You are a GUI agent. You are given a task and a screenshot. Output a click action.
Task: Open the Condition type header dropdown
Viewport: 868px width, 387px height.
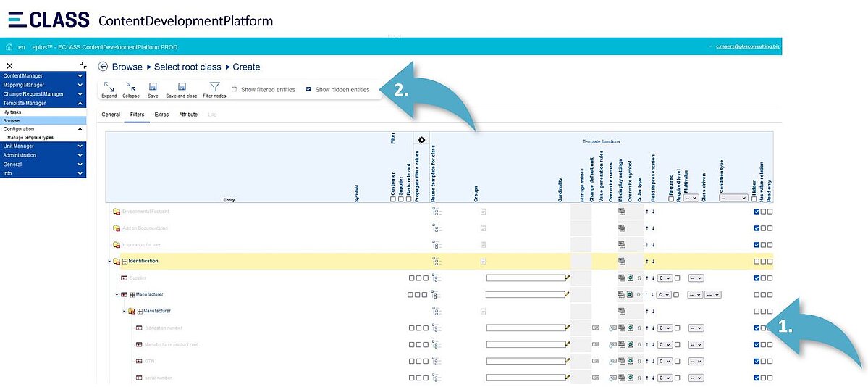(x=733, y=197)
